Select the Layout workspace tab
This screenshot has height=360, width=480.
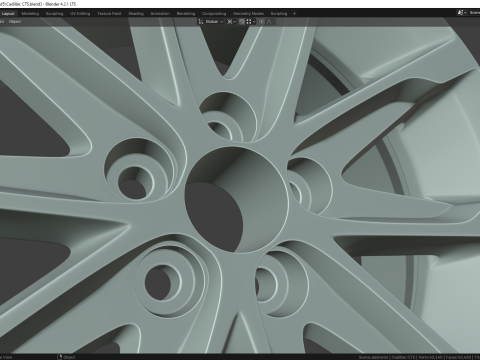[x=8, y=14]
